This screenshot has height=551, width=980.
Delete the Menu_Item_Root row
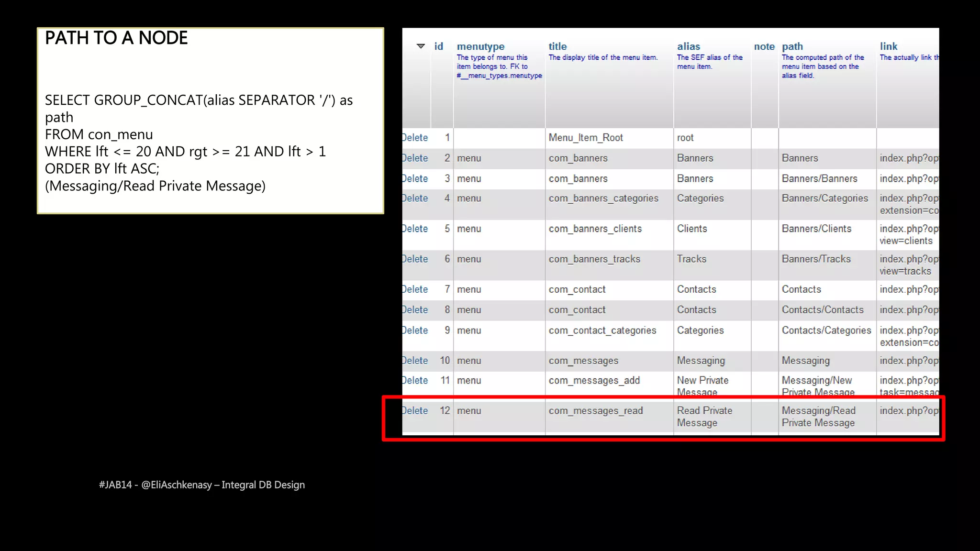point(415,138)
